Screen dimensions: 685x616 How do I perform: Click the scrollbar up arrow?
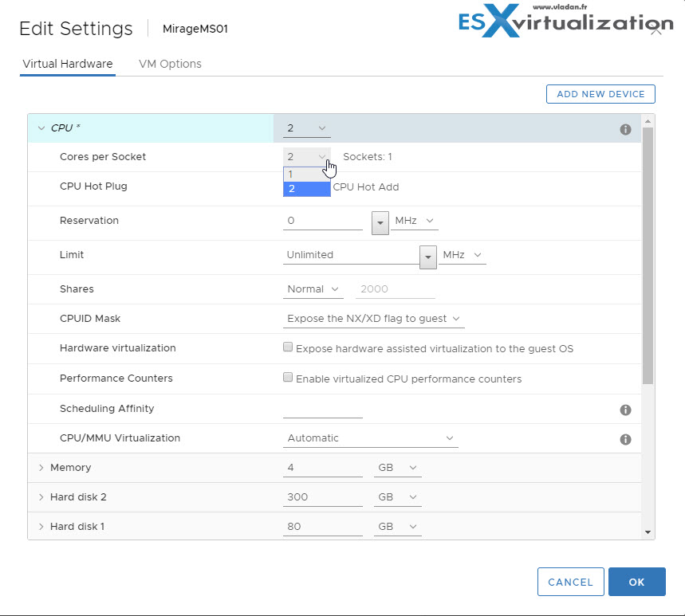648,121
